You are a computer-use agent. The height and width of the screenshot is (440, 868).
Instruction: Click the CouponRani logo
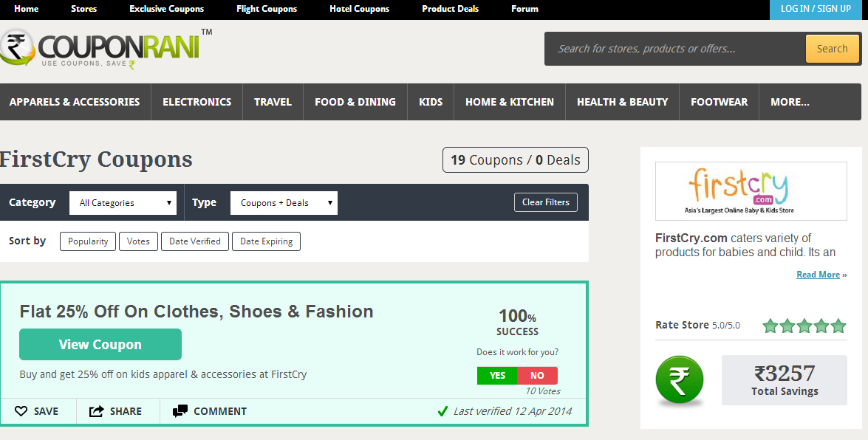coord(103,48)
